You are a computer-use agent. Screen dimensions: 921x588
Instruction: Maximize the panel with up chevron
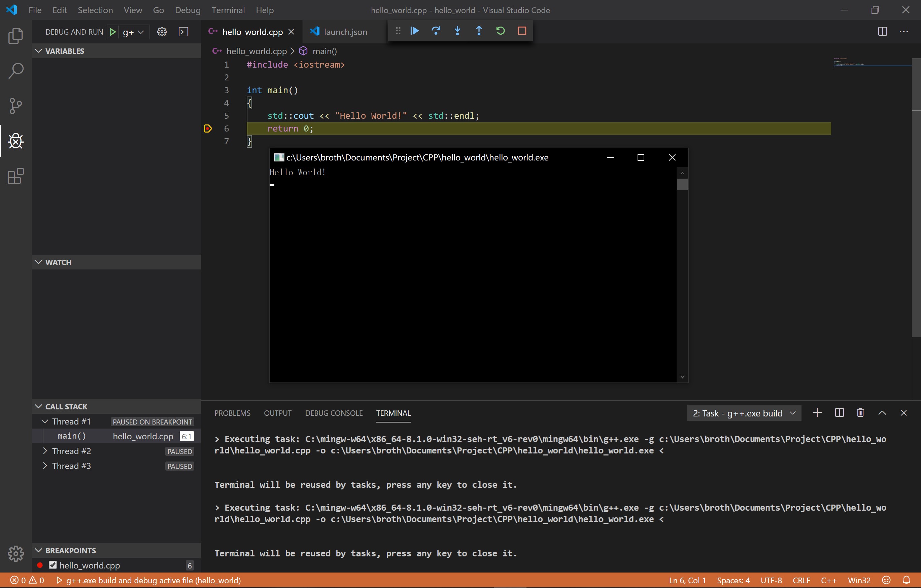[882, 412]
